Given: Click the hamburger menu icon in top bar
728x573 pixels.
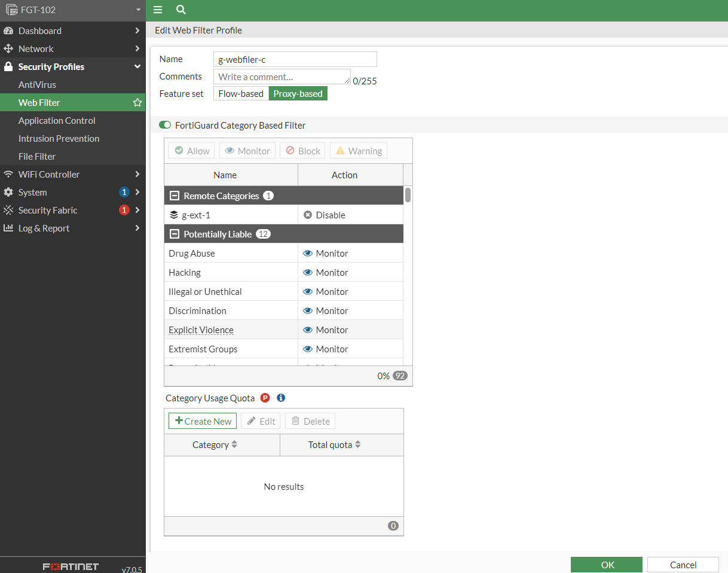Looking at the screenshot, I should (158, 10).
